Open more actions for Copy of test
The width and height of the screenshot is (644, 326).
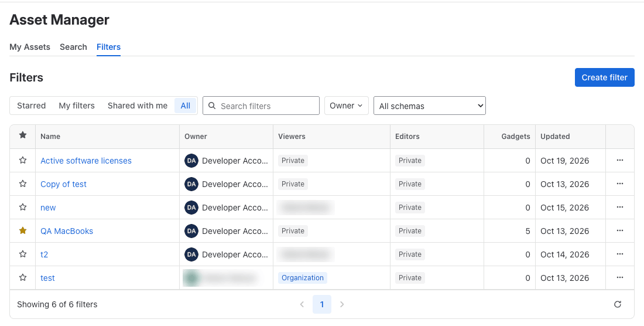tap(620, 184)
